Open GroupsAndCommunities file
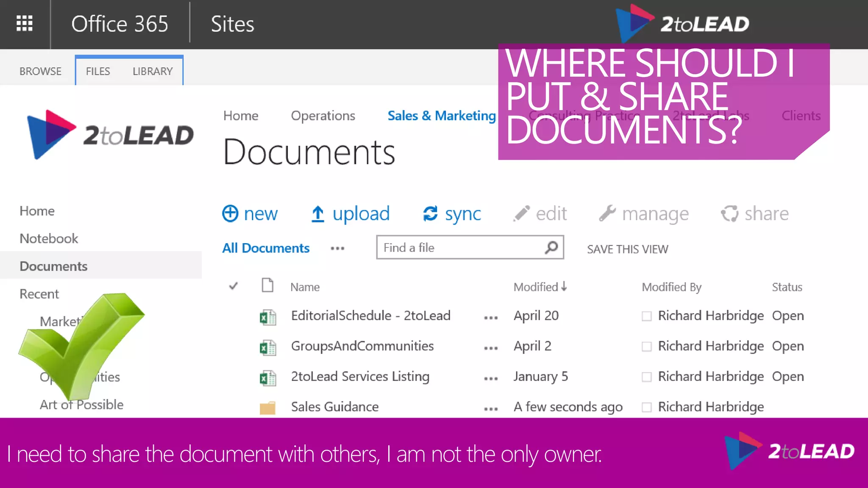 (x=362, y=346)
